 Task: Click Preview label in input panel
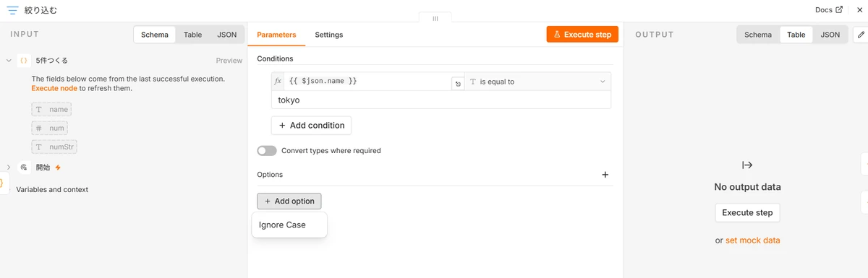pos(229,61)
